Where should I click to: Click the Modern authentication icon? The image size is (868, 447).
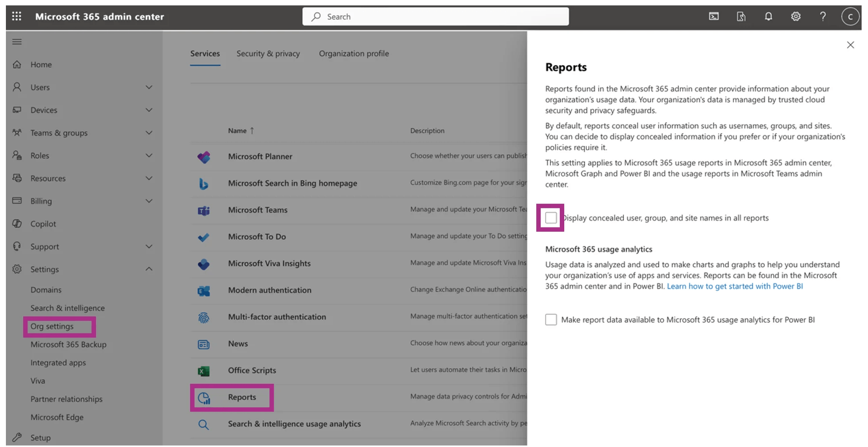(x=203, y=291)
